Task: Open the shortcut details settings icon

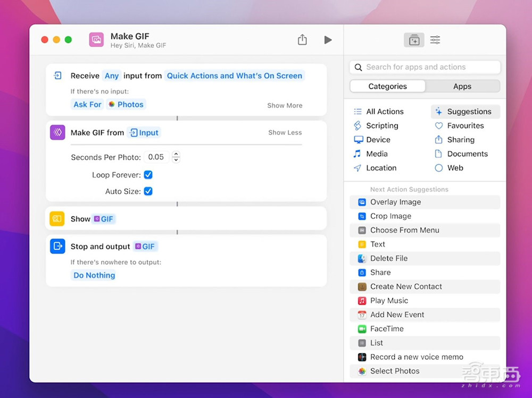Action: point(435,40)
